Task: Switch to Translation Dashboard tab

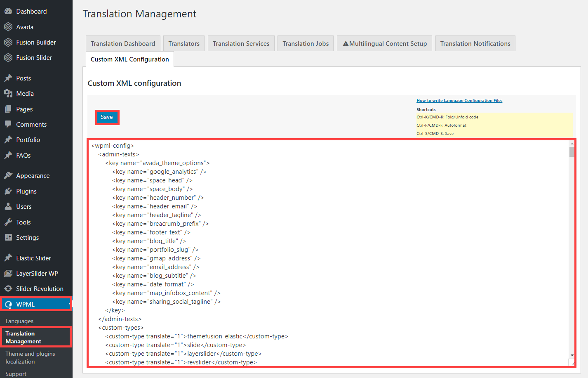Action: click(123, 43)
